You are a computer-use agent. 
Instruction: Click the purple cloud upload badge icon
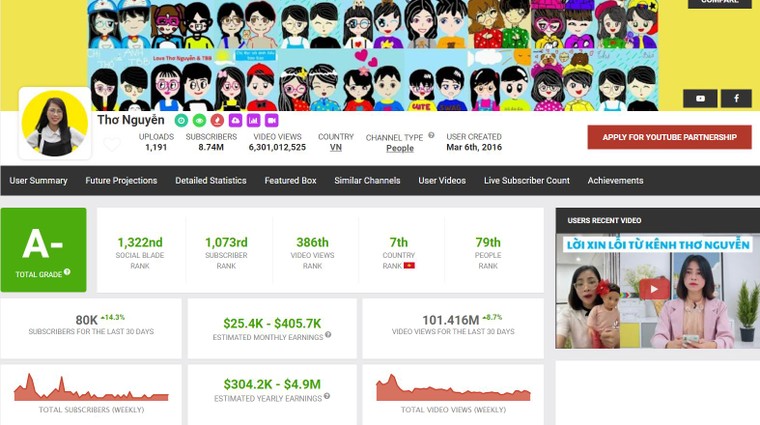[x=235, y=120]
